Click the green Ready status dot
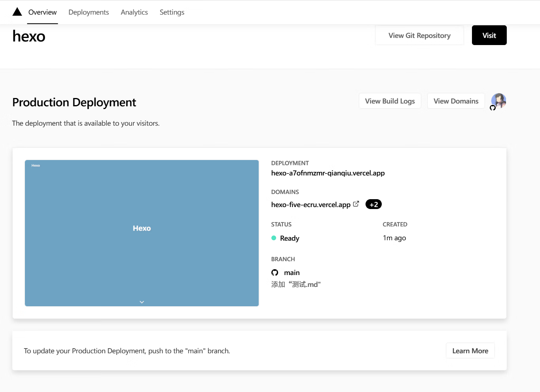Viewport: 540px width, 392px height. pos(274,238)
